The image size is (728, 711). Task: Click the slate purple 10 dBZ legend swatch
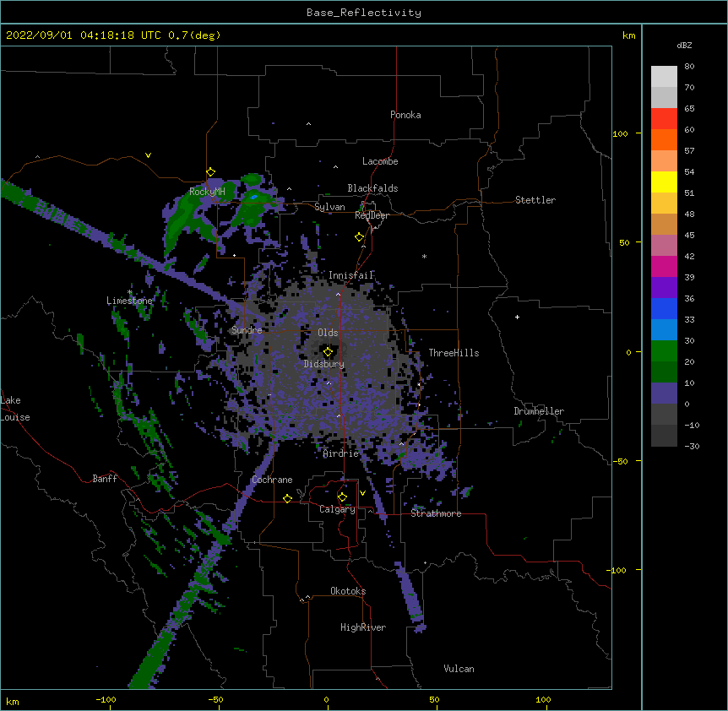click(x=664, y=393)
